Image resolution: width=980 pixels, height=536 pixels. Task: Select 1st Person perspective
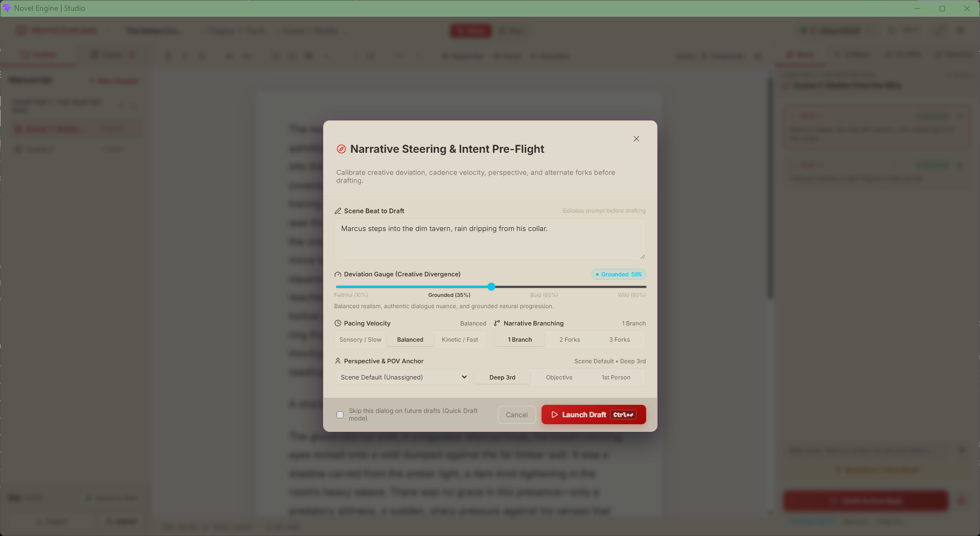pyautogui.click(x=616, y=377)
